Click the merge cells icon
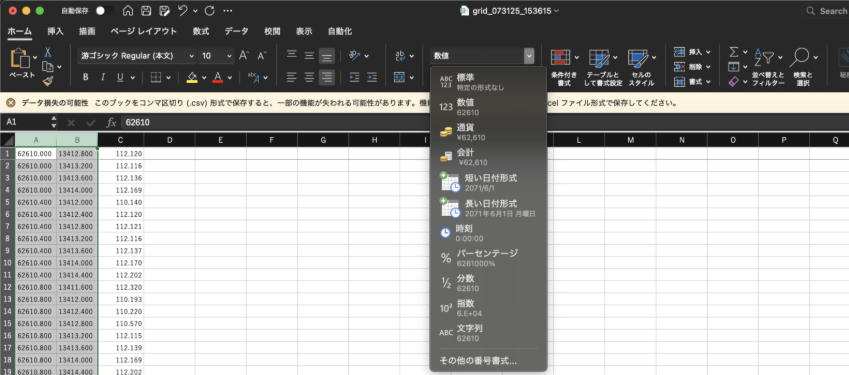This screenshot has width=849, height=375. point(400,77)
